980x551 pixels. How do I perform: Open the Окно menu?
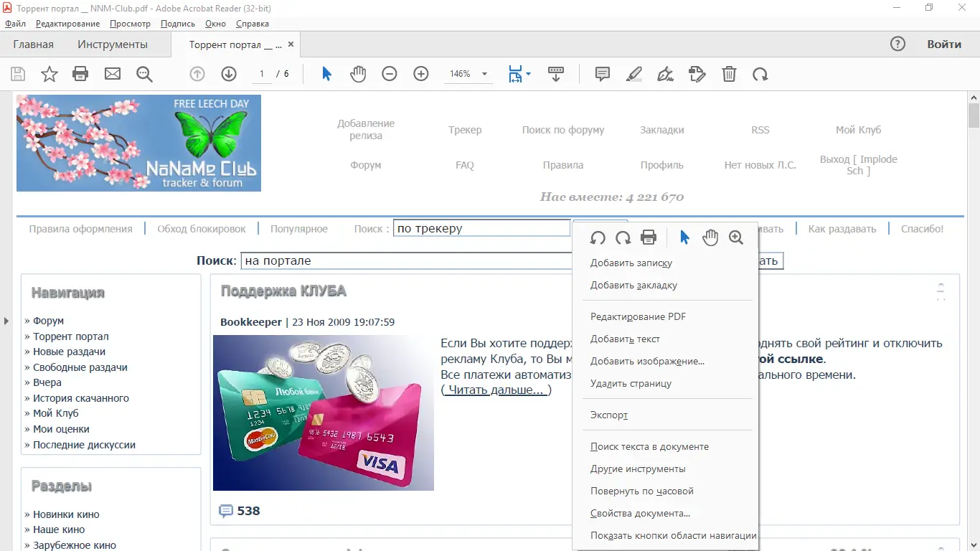click(x=215, y=24)
